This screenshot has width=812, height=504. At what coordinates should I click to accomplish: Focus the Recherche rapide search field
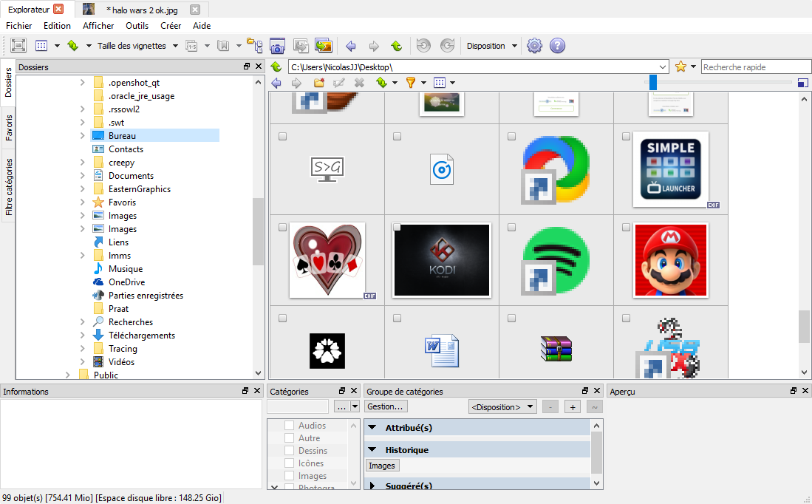(x=756, y=67)
